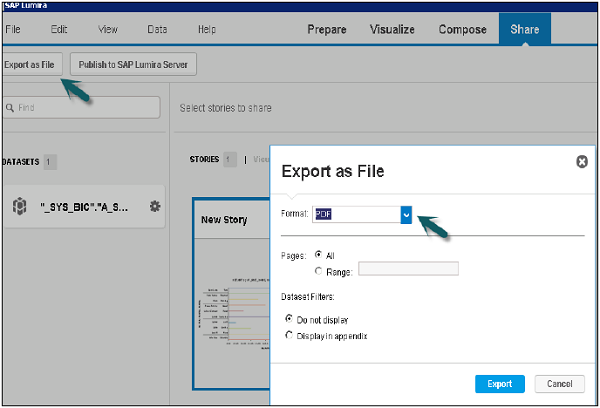Choose Do not display dataset filters
The height and width of the screenshot is (408, 600).
tap(290, 319)
